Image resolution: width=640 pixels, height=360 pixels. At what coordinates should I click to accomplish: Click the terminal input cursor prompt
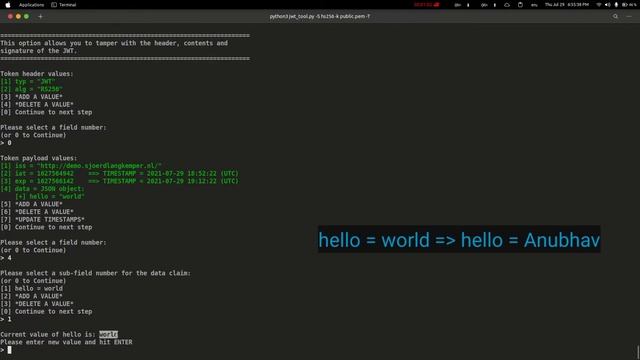pyautogui.click(x=9, y=350)
